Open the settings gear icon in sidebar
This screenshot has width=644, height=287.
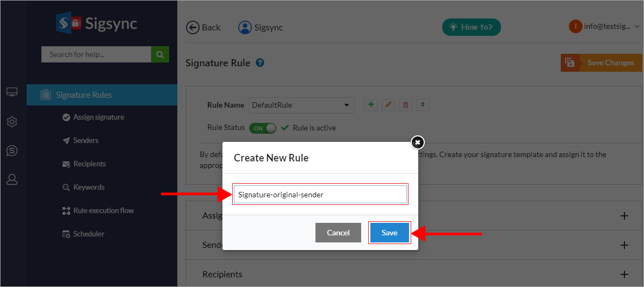(x=12, y=122)
